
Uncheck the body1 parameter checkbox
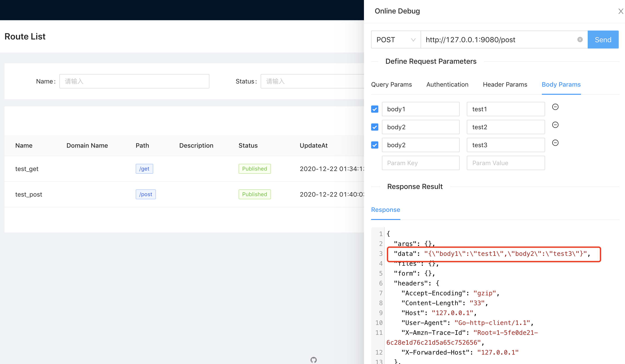point(375,109)
